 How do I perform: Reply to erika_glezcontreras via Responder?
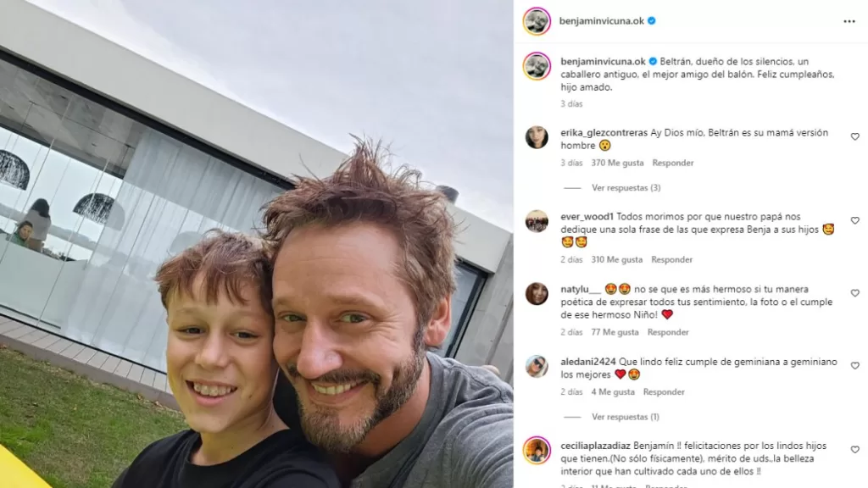(672, 164)
